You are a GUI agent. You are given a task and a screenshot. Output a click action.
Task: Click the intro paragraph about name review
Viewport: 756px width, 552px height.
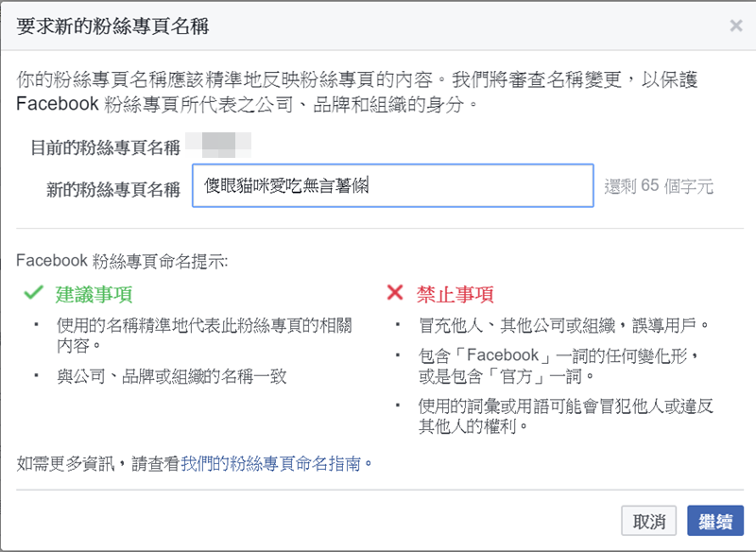[x=359, y=91]
